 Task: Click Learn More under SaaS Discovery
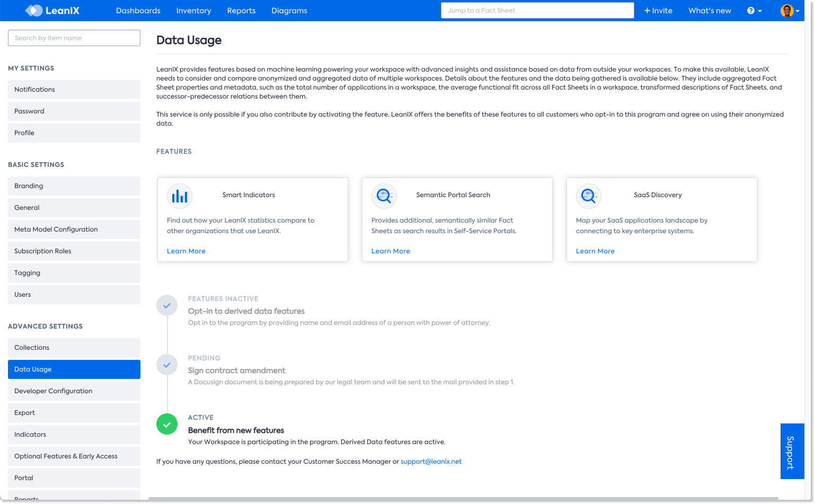click(x=595, y=251)
